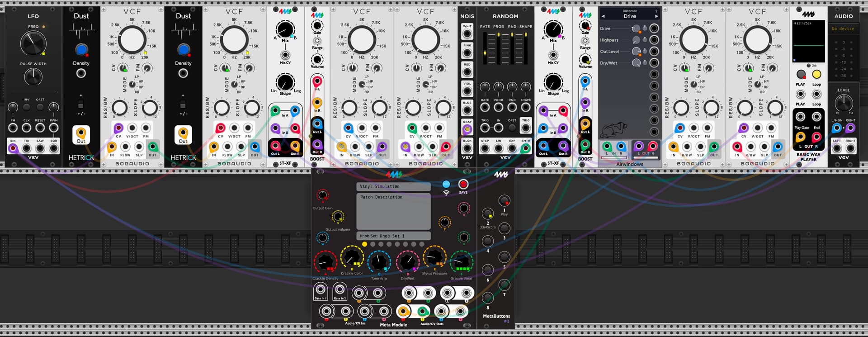Toggle the Range switch on BOOST module
The height and width of the screenshot is (337, 868).
317,41
